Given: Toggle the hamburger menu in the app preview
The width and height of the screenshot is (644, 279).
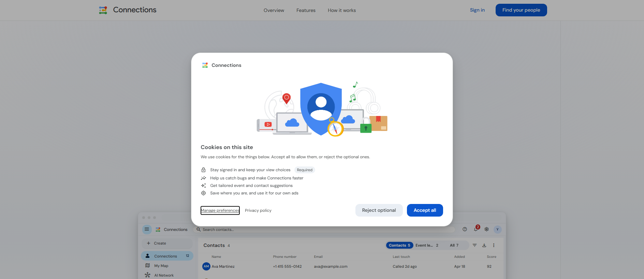Looking at the screenshot, I should point(147,229).
